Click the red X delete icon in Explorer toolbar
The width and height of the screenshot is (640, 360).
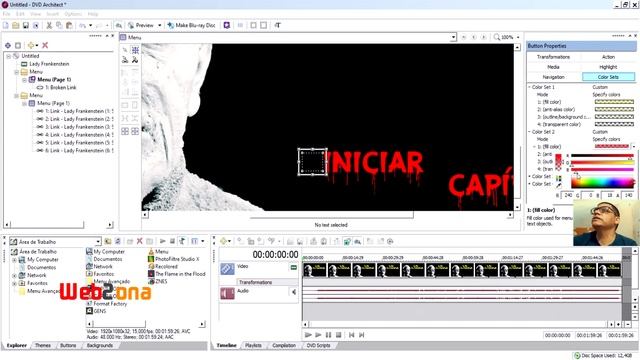(140, 241)
